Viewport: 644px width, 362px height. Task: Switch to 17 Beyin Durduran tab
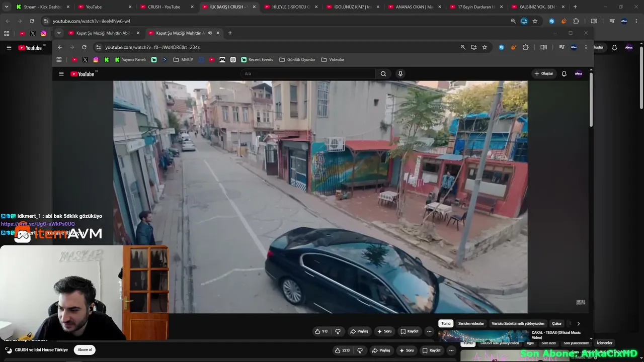pyautogui.click(x=477, y=7)
